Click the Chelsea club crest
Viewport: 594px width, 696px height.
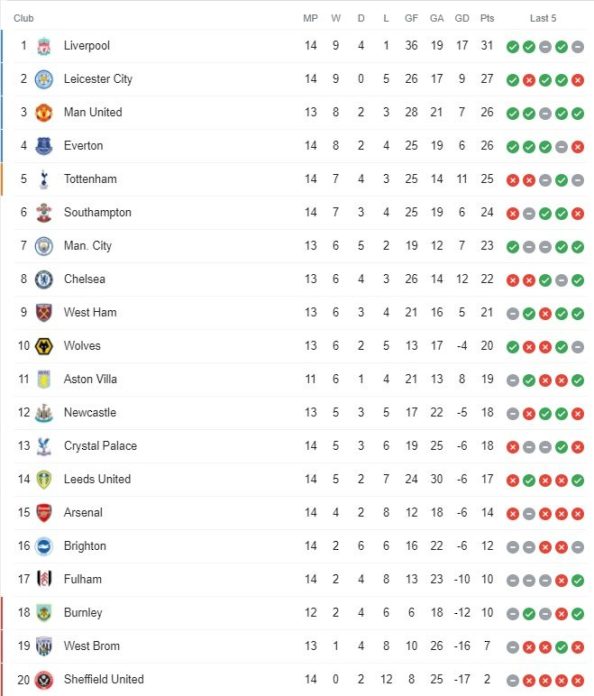pos(44,280)
